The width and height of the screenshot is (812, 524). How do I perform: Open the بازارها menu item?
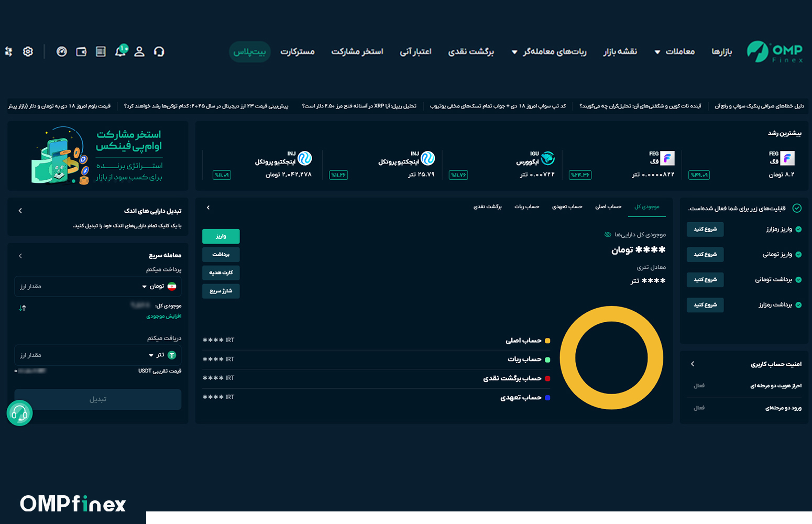721,51
